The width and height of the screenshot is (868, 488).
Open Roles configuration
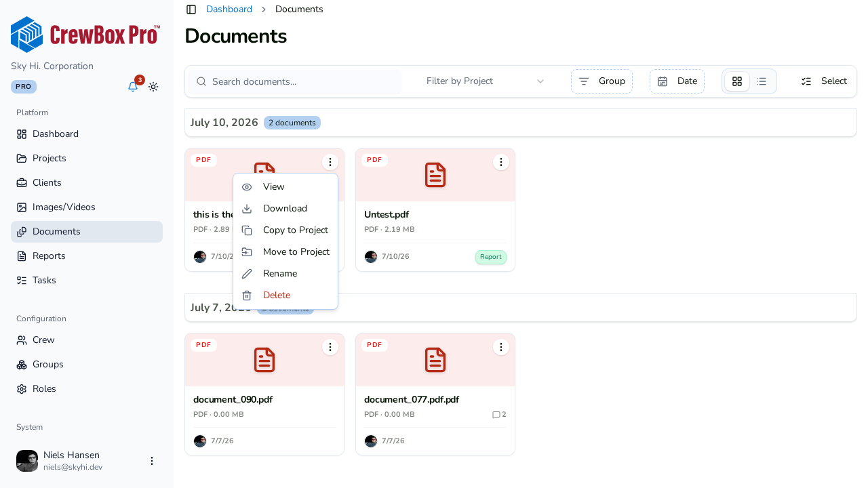coord(87,389)
